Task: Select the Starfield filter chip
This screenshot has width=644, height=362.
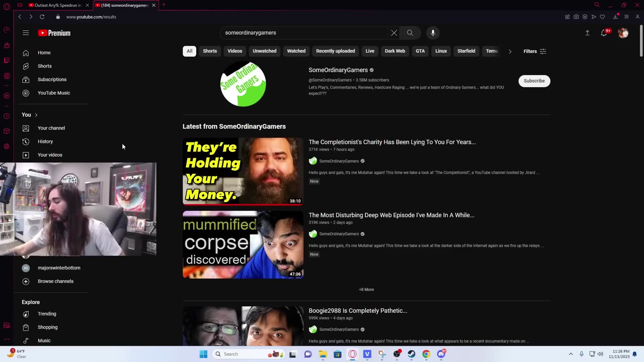Action: (466, 51)
